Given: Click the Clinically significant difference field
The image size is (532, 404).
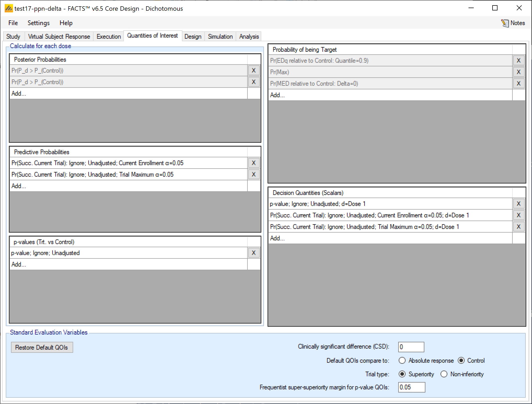Looking at the screenshot, I should (x=411, y=347).
